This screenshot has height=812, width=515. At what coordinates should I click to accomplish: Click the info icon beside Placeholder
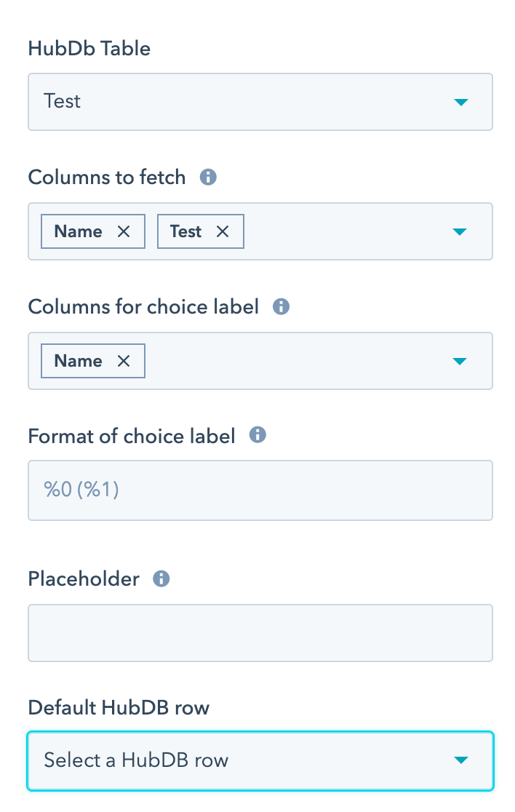[161, 578]
